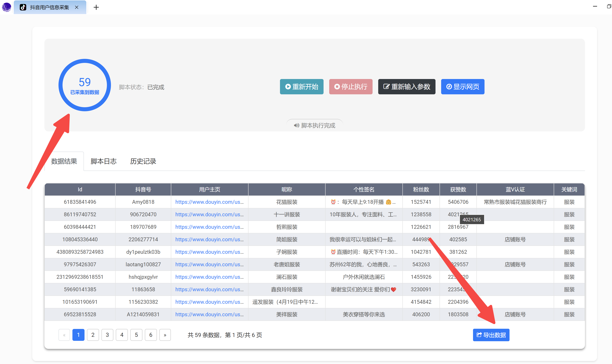Go to next page with » arrow
612x364 pixels.
click(x=165, y=335)
